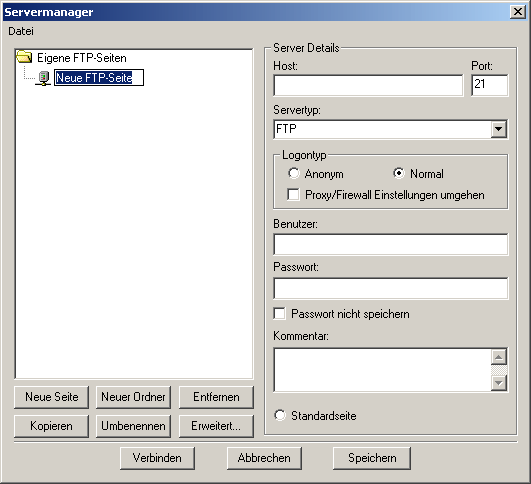Click the Eigene FTP-Seiten folder icon
Viewport: 531px width, 484px height.
pyautogui.click(x=24, y=57)
